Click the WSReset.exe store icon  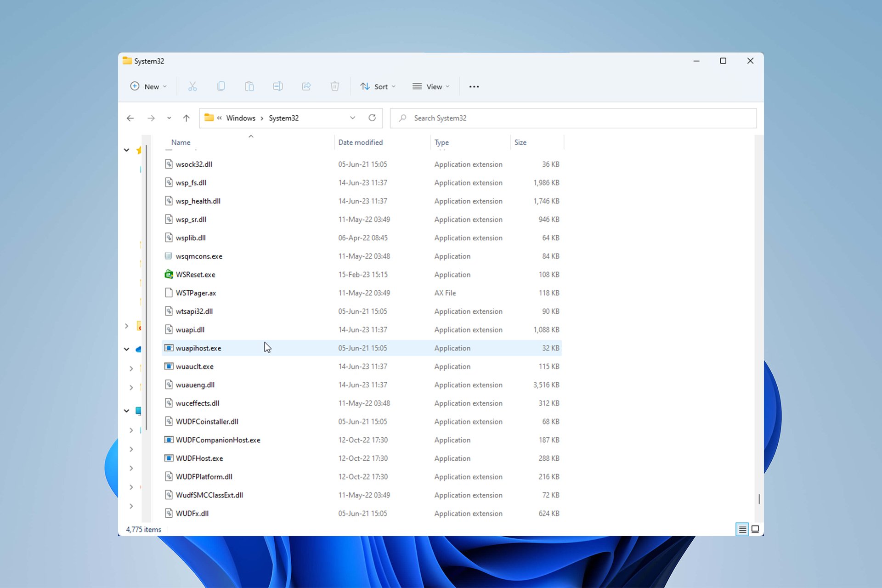pyautogui.click(x=169, y=274)
